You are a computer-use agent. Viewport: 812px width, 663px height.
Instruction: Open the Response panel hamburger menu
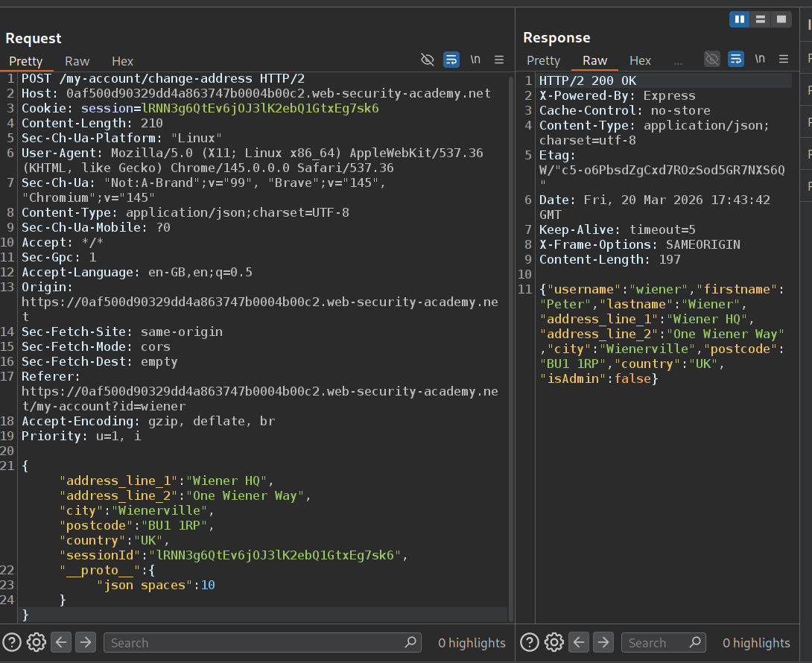point(784,60)
